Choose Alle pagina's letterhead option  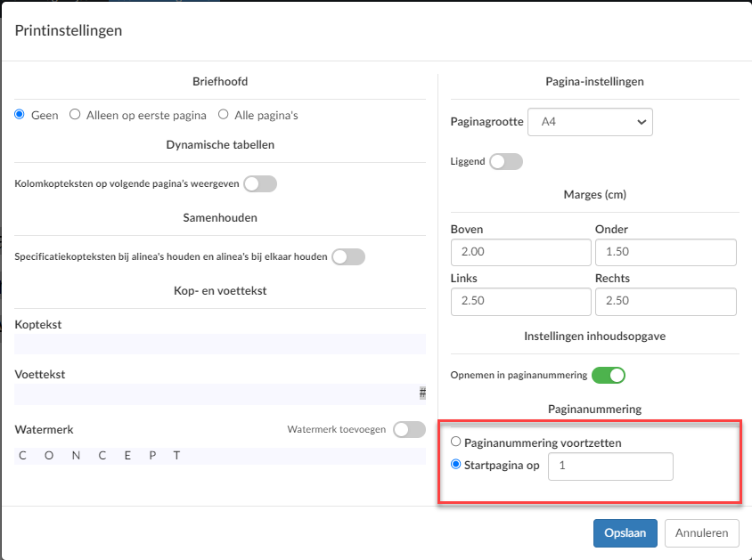tap(223, 115)
